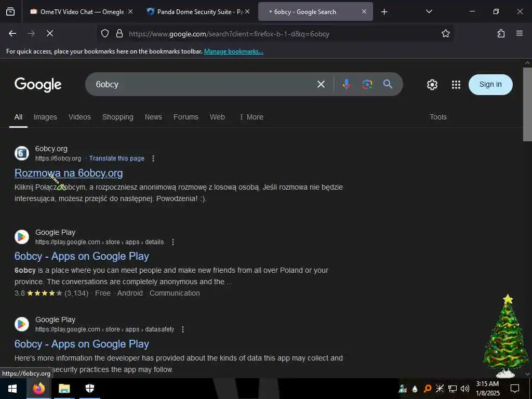The image size is (532, 399).
Task: Select the All results filter
Action: [x=18, y=117]
